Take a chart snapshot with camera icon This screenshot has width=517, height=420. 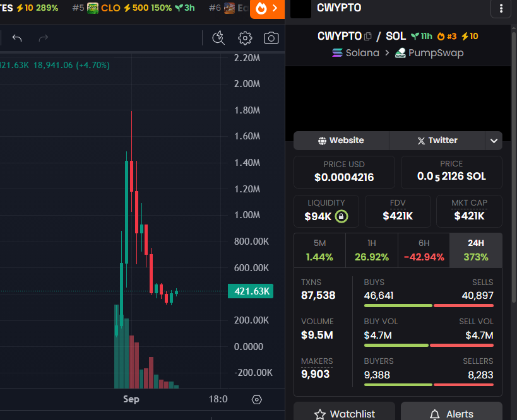(271, 38)
